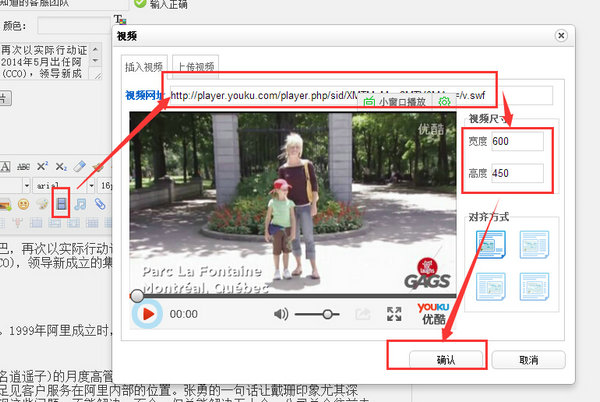Open the paragraph format dropdown arrow
Image resolution: width=600 pixels, height=402 pixels.
[26, 186]
